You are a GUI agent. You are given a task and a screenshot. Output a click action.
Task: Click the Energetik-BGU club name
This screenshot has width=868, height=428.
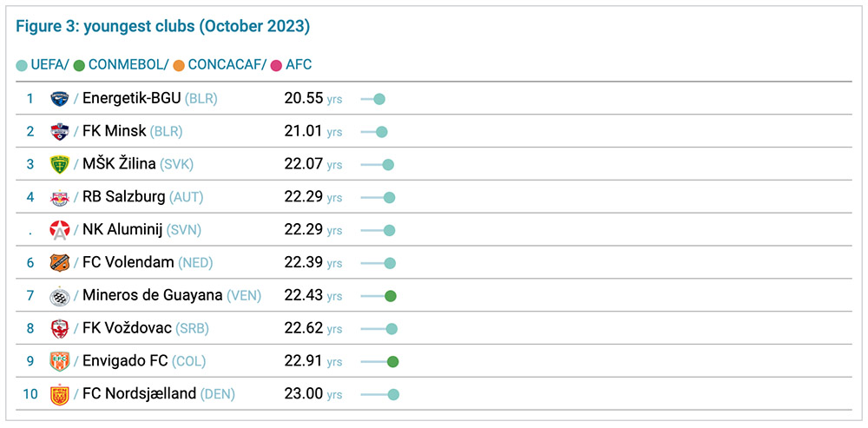coord(131,99)
